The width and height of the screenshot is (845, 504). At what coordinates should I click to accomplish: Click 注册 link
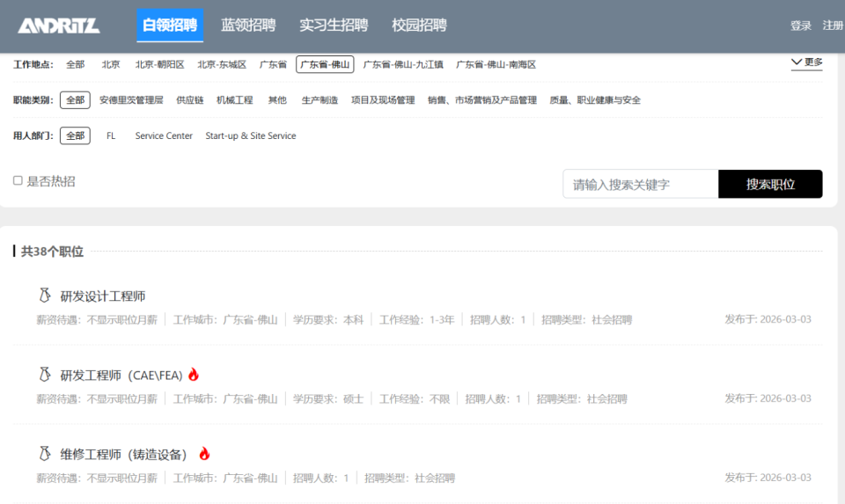point(833,26)
